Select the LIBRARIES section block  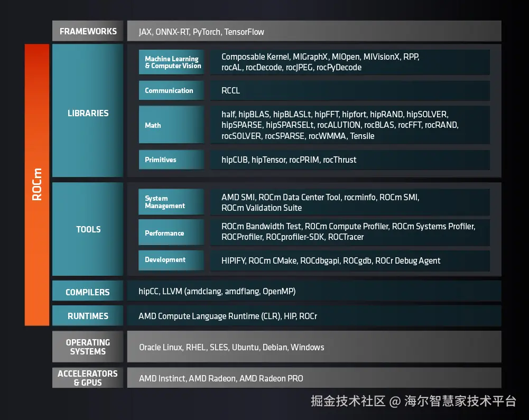pos(88,110)
